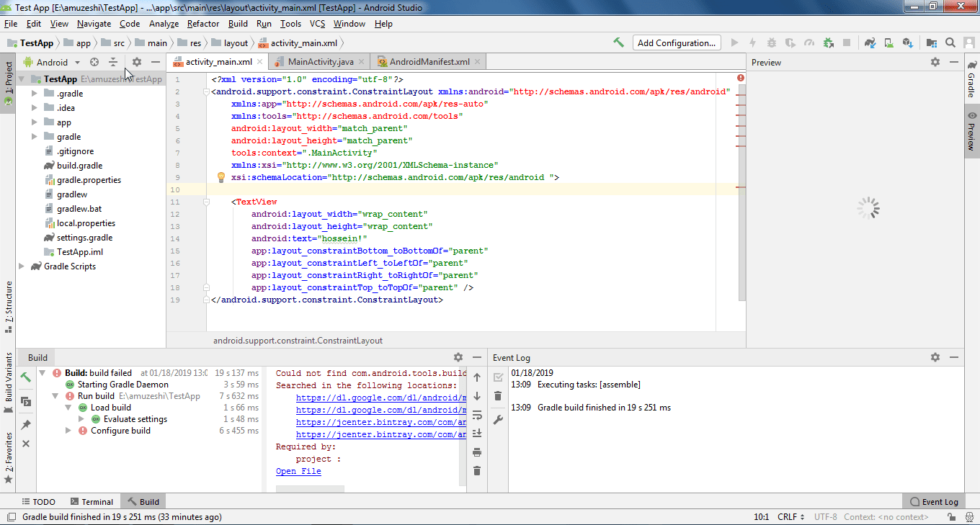Open the Project Structure dialog
980x525 pixels.
click(930, 42)
